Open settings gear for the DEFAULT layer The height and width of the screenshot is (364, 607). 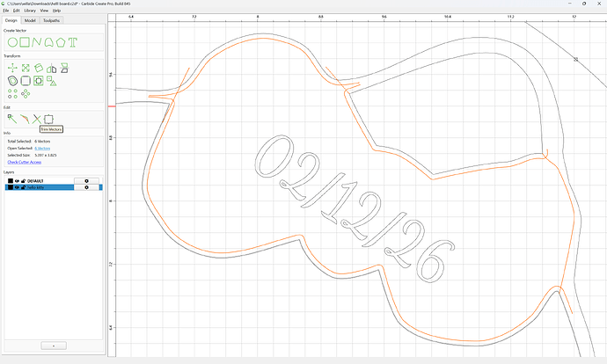pos(87,181)
